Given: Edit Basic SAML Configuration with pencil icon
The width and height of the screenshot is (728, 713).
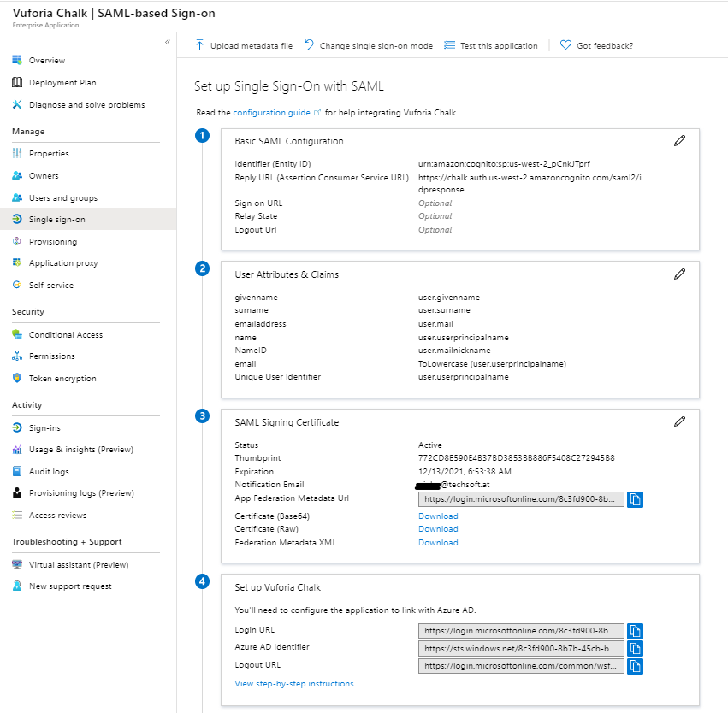Looking at the screenshot, I should click(x=680, y=140).
